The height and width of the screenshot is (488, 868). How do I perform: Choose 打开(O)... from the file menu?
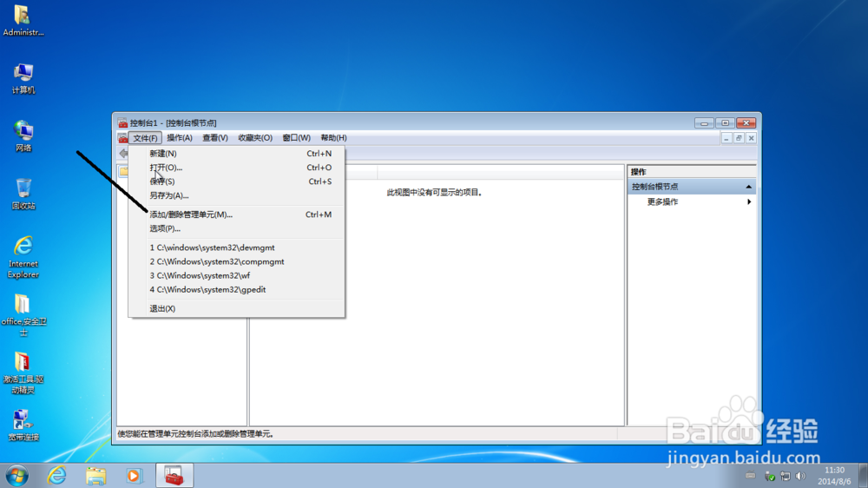click(236, 168)
